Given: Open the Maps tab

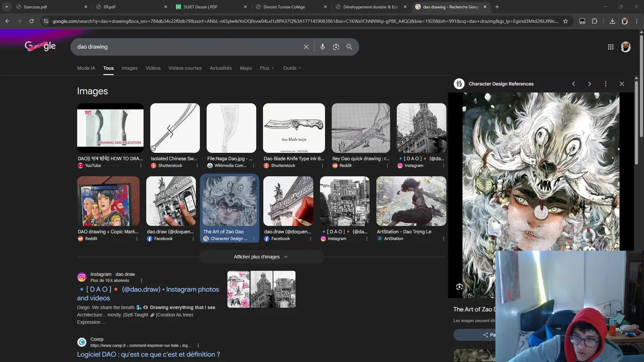Looking at the screenshot, I should (x=246, y=68).
